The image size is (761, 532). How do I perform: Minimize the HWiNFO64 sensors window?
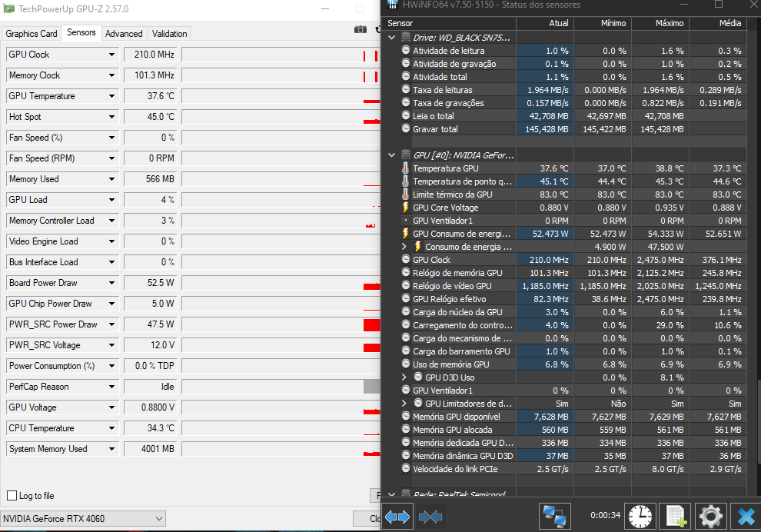point(684,5)
